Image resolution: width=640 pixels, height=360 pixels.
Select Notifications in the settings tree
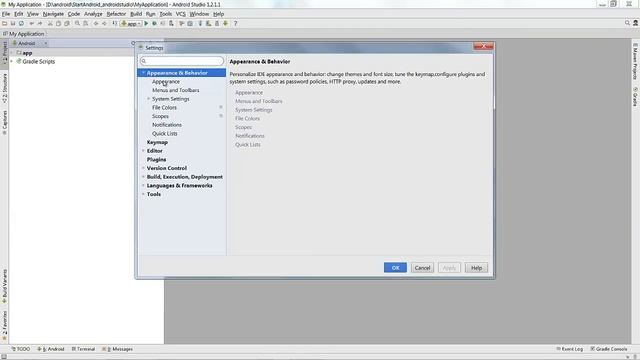pyautogui.click(x=167, y=125)
